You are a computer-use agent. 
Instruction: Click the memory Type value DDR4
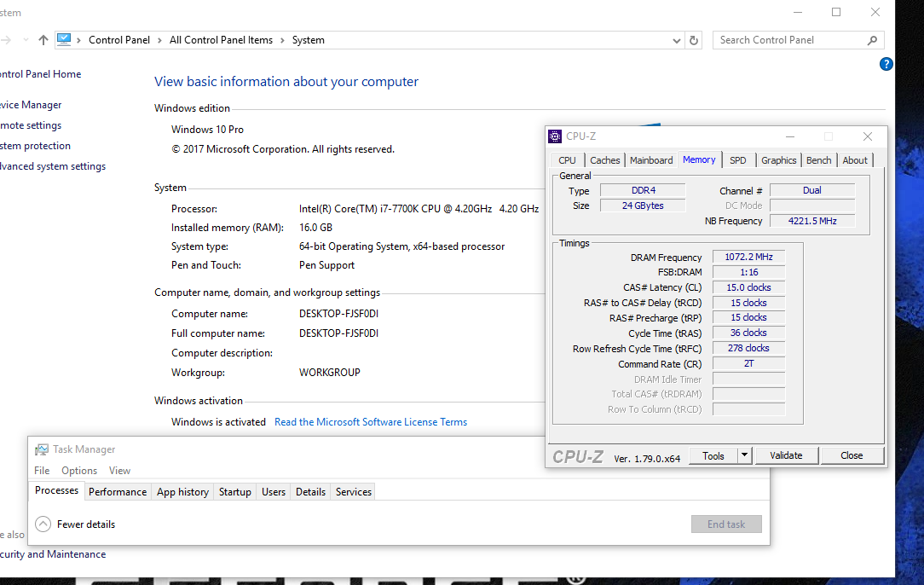643,190
